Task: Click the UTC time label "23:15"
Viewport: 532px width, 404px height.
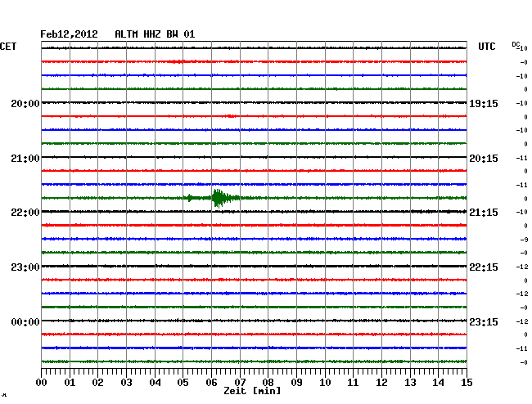Action: point(484,321)
